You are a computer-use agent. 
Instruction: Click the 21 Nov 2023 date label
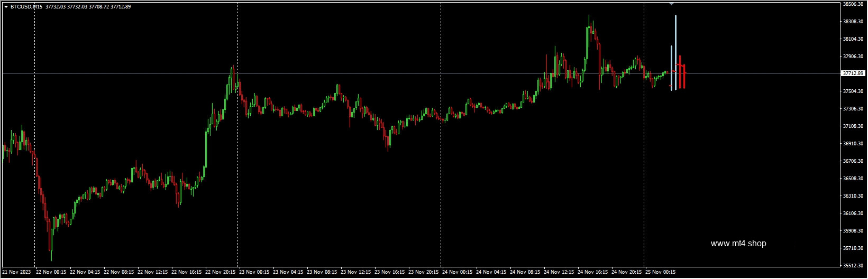16,273
